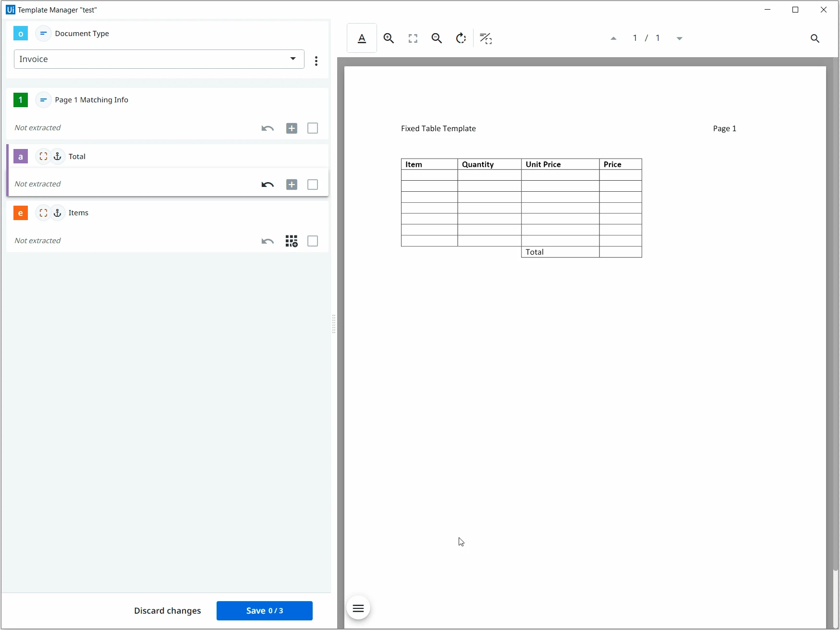This screenshot has width=840, height=630.
Task: Minimize the Template Manager window
Action: coord(767,10)
